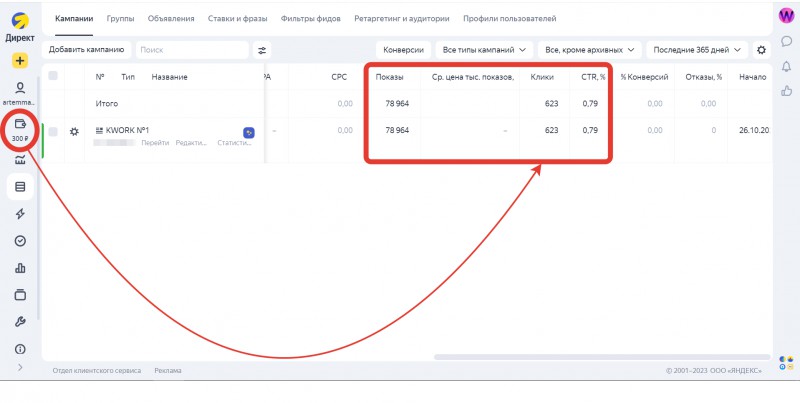This screenshot has width=800, height=403.
Task: Open the artemma account profile icon
Action: [20, 88]
